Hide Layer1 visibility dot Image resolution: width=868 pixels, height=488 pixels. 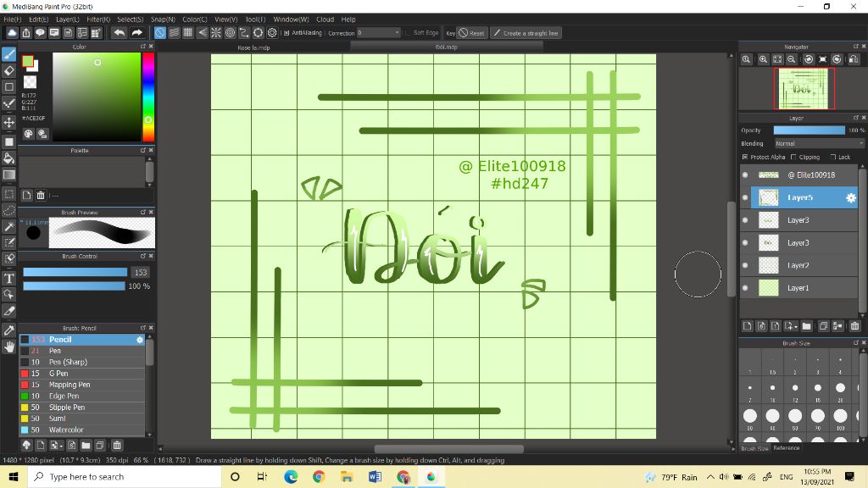(x=745, y=288)
